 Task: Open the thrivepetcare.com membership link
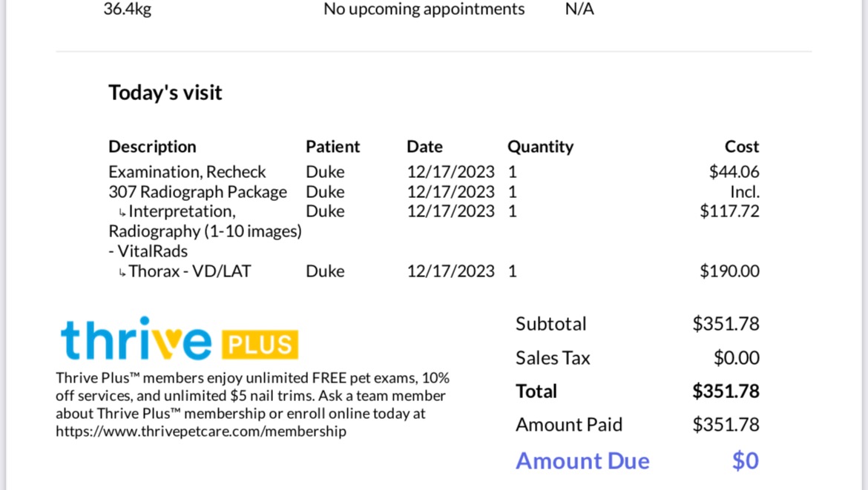point(201,431)
